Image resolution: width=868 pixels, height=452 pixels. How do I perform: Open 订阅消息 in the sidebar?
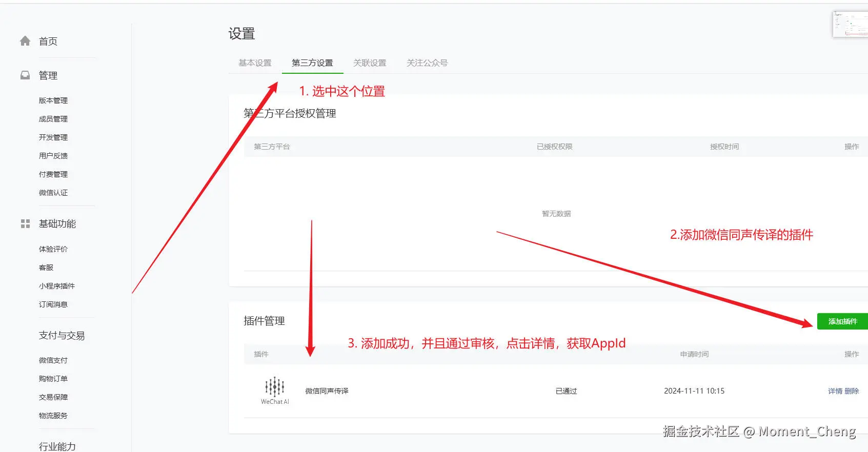(x=53, y=304)
